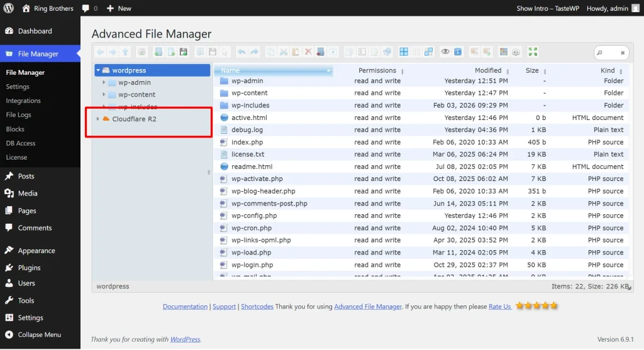Sort files by Size column
The image size is (644, 350).
click(x=532, y=70)
